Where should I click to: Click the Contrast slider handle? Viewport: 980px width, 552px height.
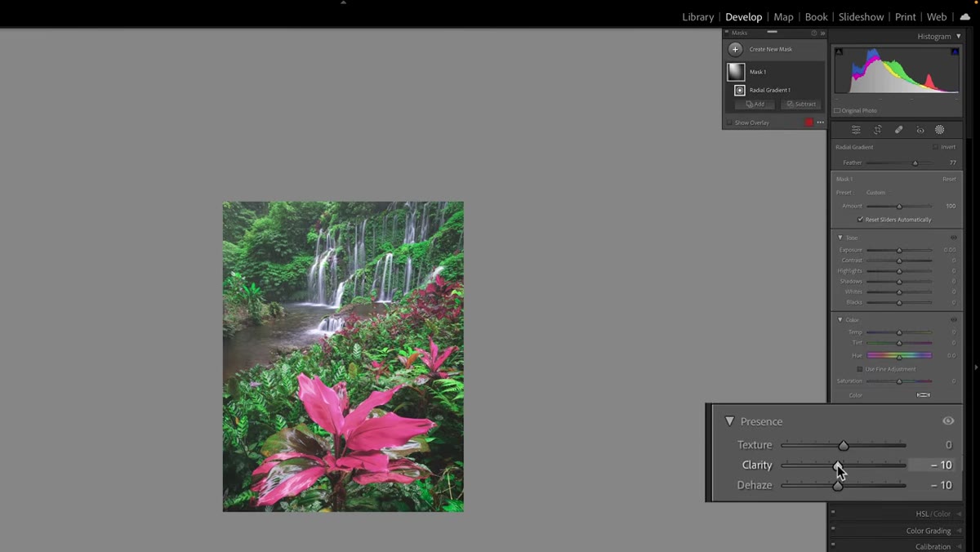tap(899, 260)
